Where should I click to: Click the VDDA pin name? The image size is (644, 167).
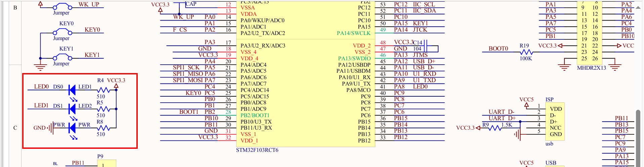point(249,14)
